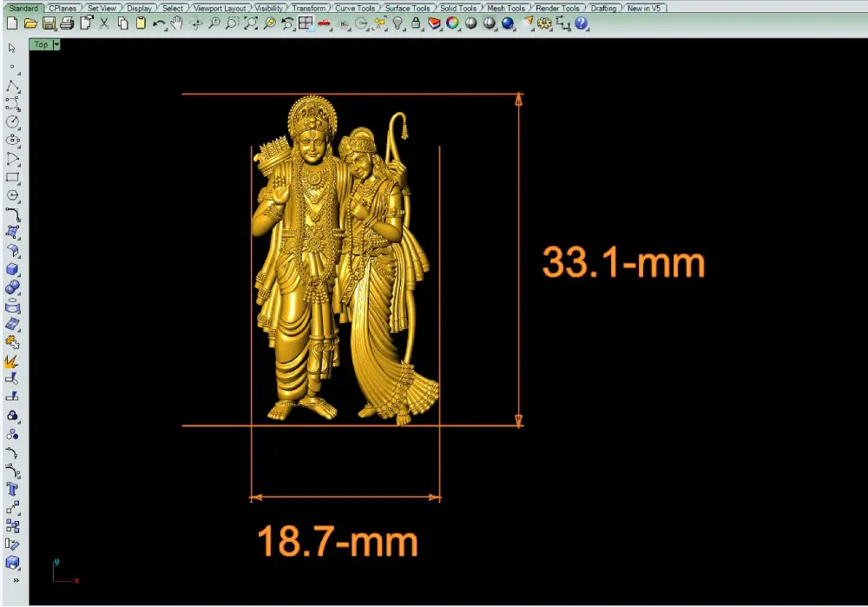The width and height of the screenshot is (868, 607).
Task: Switch to the CPlanes tab
Action: (x=62, y=9)
